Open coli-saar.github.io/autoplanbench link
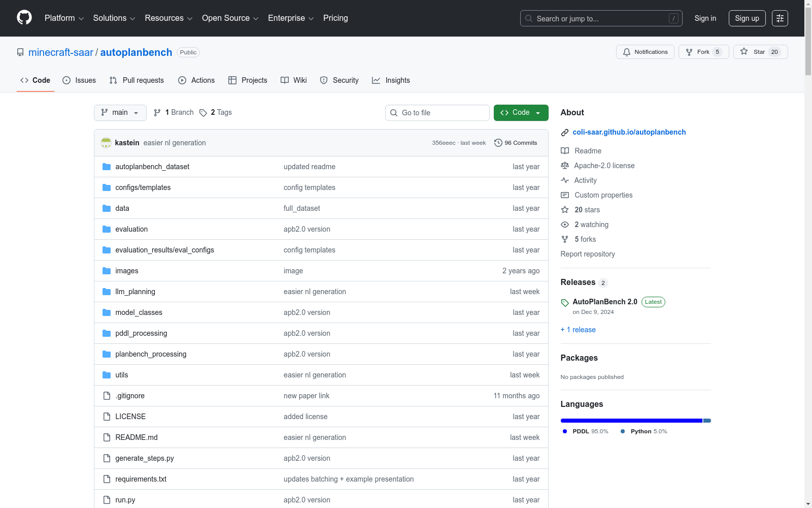812x508 pixels. (629, 132)
